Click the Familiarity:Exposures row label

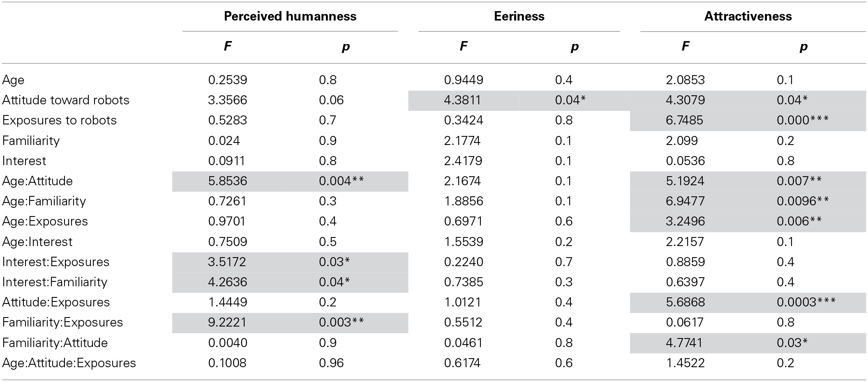62,322
